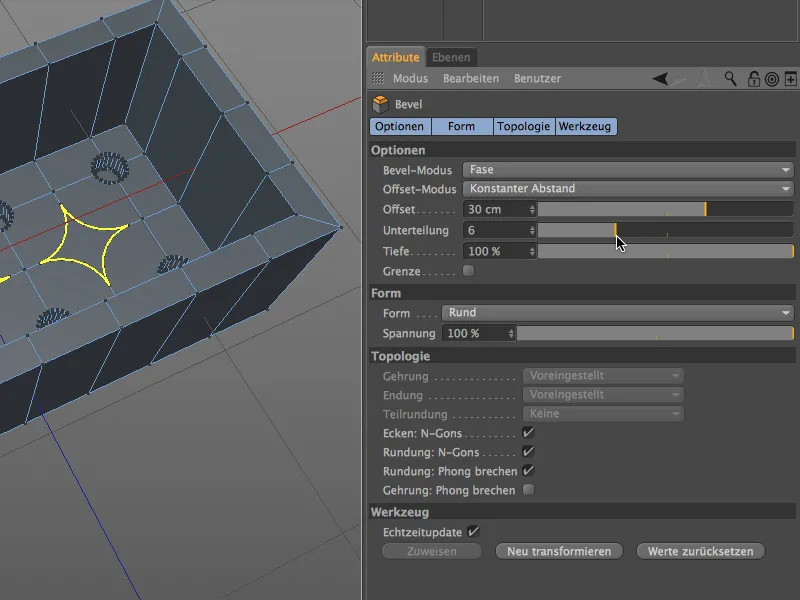This screenshot has height=600, width=800.
Task: Click the Werkzeug section header
Action: tap(582, 512)
